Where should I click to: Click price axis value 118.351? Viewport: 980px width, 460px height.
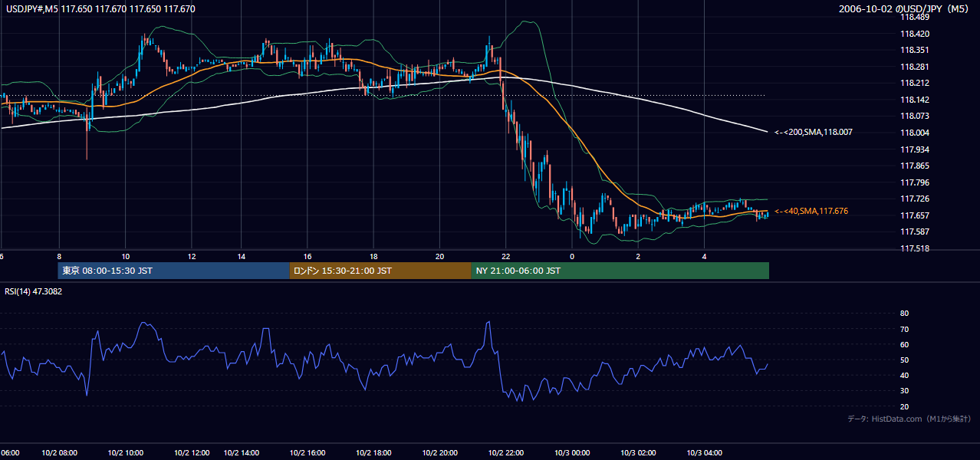[x=914, y=50]
